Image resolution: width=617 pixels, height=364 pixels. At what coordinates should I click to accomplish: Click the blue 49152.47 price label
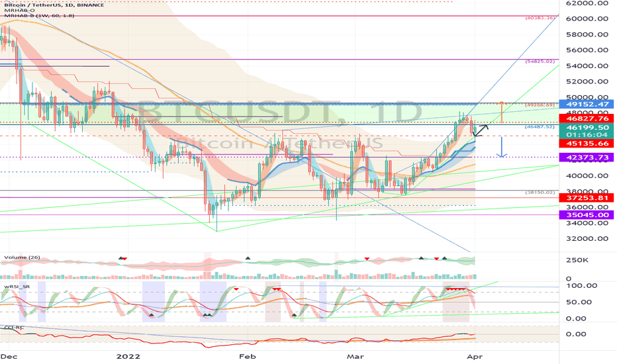tap(587, 105)
